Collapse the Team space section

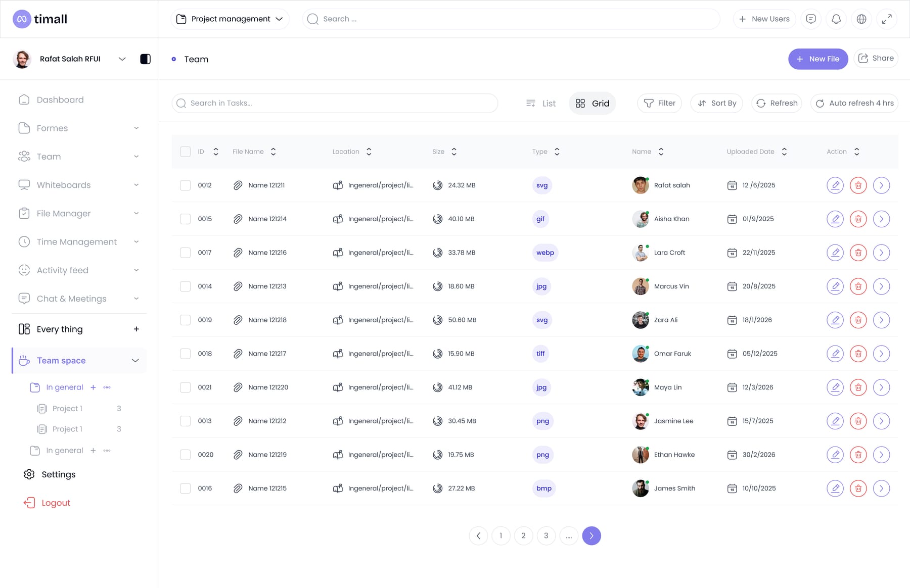click(x=135, y=361)
